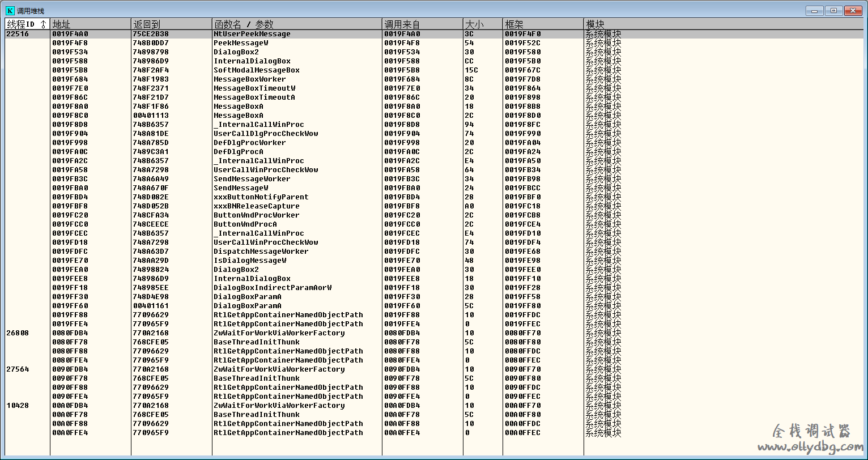868x460 pixels.
Task: Click stack address 0019FEE8
Action: click(x=70, y=279)
